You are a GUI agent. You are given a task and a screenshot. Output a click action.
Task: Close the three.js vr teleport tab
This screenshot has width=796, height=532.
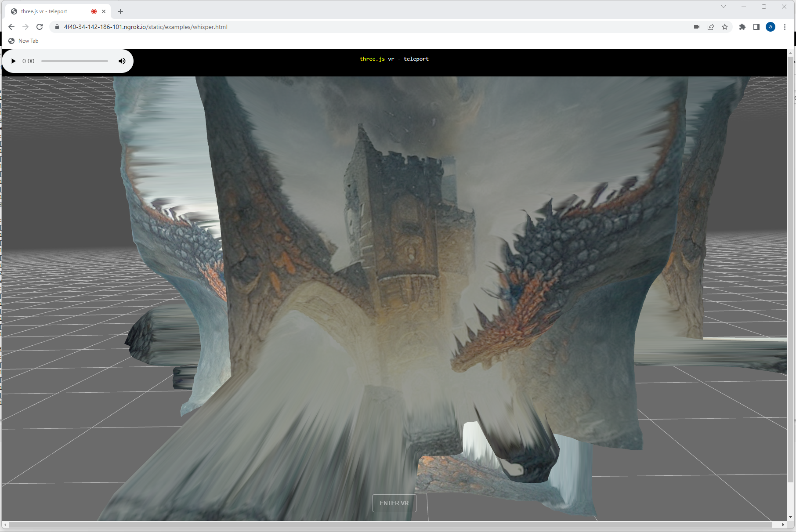click(x=104, y=11)
